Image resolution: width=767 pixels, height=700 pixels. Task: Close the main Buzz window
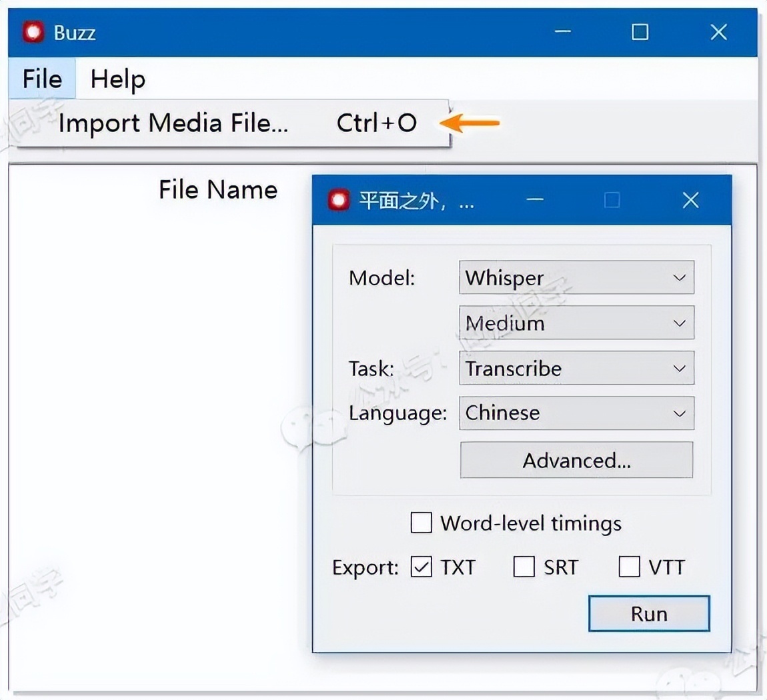pos(718,32)
